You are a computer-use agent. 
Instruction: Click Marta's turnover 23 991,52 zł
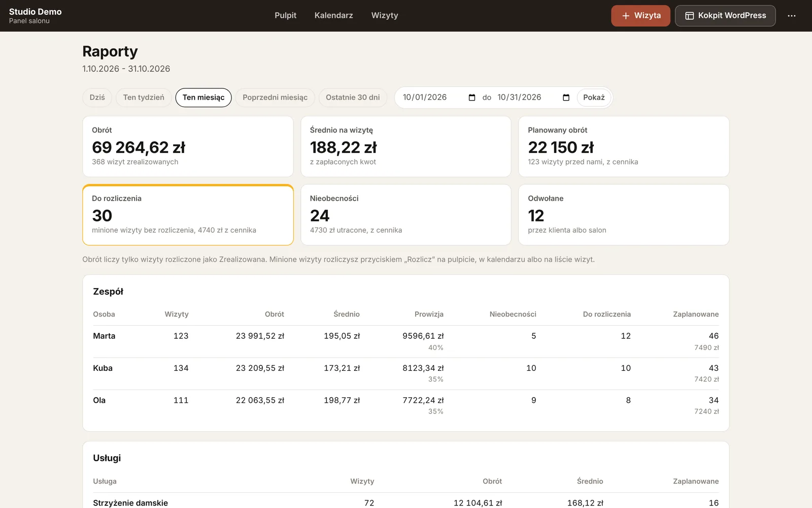tap(260, 336)
